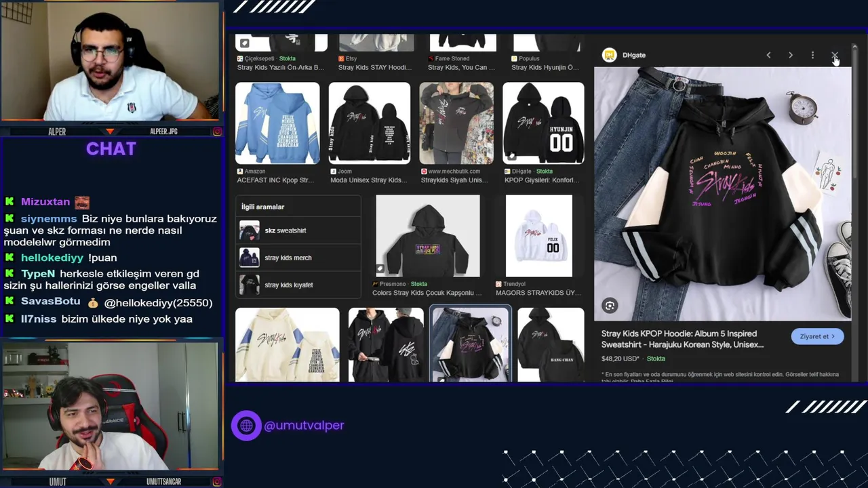Click the Instagram icon next to UMUTTSANCAR

(x=217, y=482)
